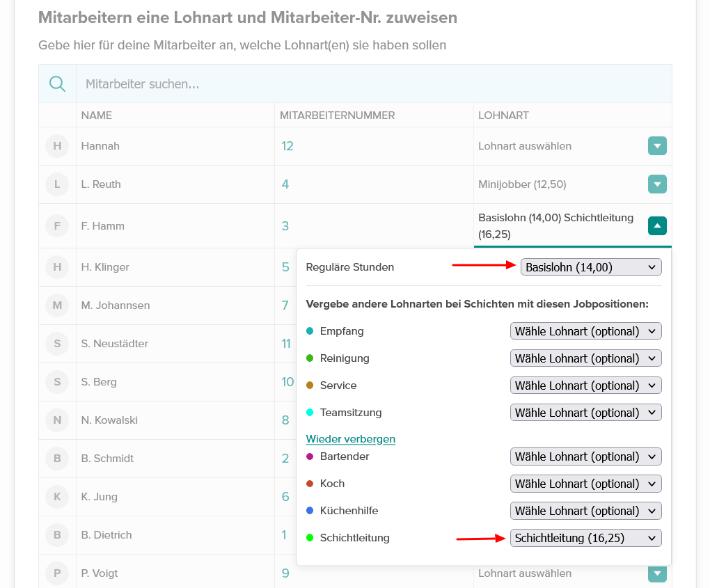Click the name K. Jung
The width and height of the screenshot is (710, 588).
(99, 497)
